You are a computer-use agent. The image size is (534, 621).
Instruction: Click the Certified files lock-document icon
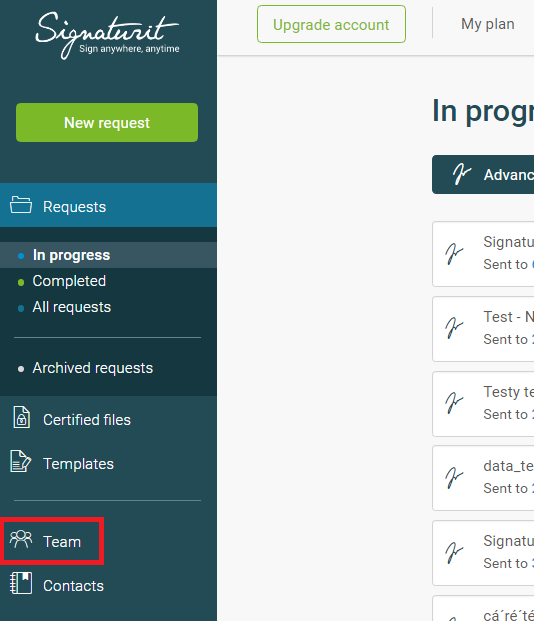(x=22, y=417)
